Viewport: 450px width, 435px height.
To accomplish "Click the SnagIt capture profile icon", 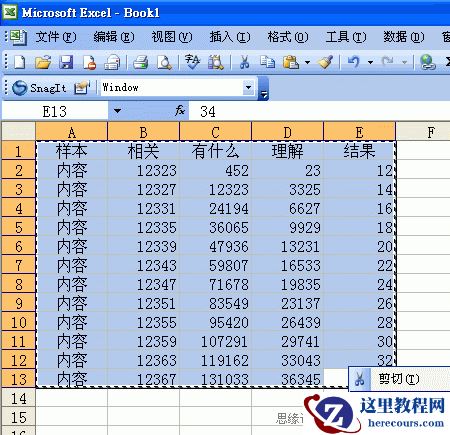I will pyautogui.click(x=82, y=88).
